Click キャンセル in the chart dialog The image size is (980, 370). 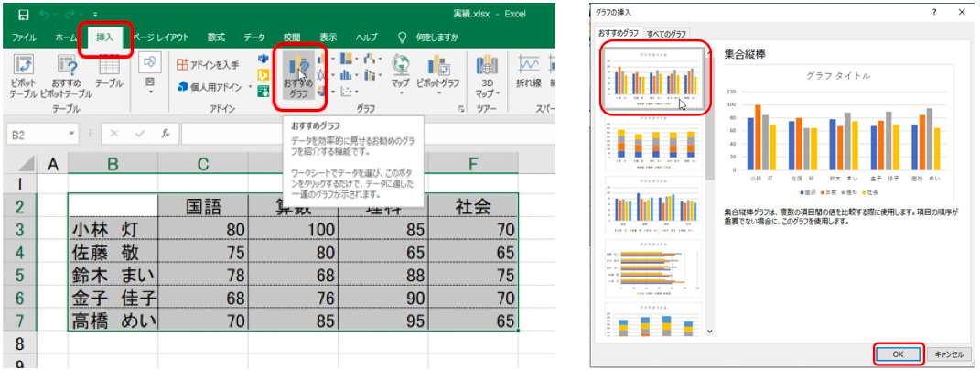point(950,354)
